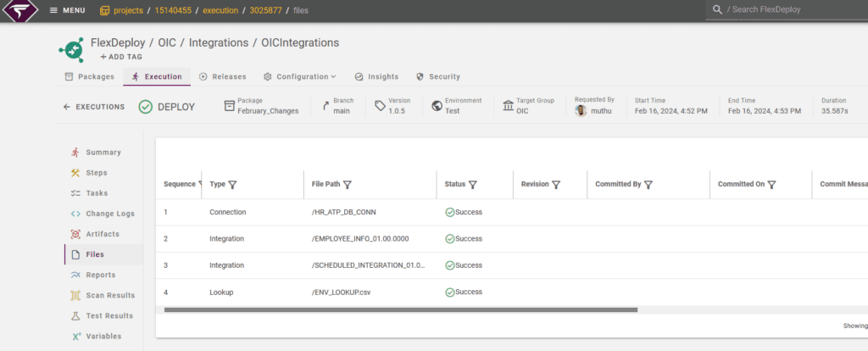Click Success status for EMPLOYEE_INFO
The width and height of the screenshot is (868, 351).
[464, 238]
